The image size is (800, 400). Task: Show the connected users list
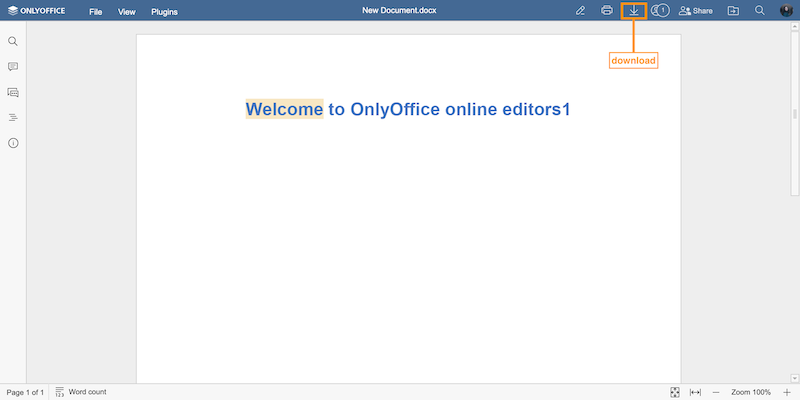tap(659, 11)
